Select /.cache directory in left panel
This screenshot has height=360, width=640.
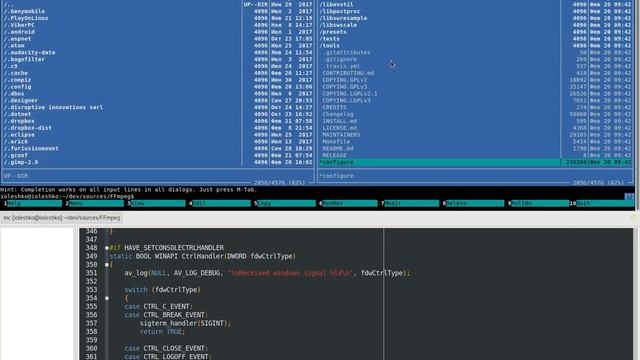(16, 73)
